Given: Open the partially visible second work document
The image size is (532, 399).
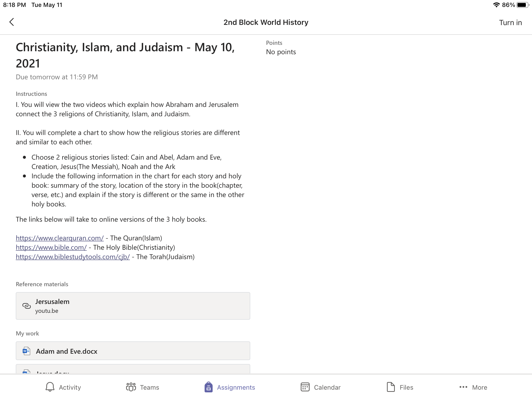Looking at the screenshot, I should pos(133,369).
